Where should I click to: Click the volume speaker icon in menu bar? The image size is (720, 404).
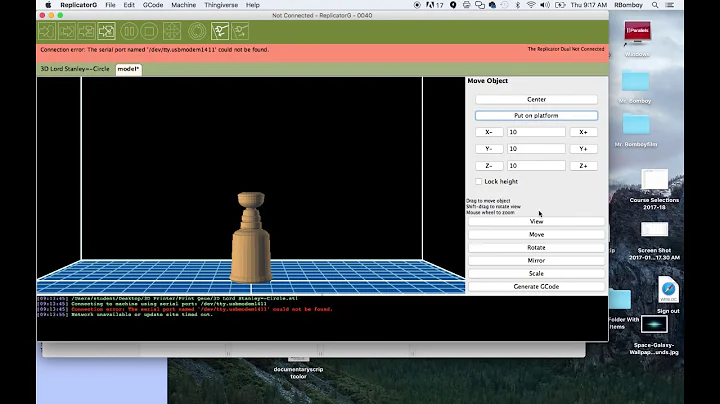point(545,5)
